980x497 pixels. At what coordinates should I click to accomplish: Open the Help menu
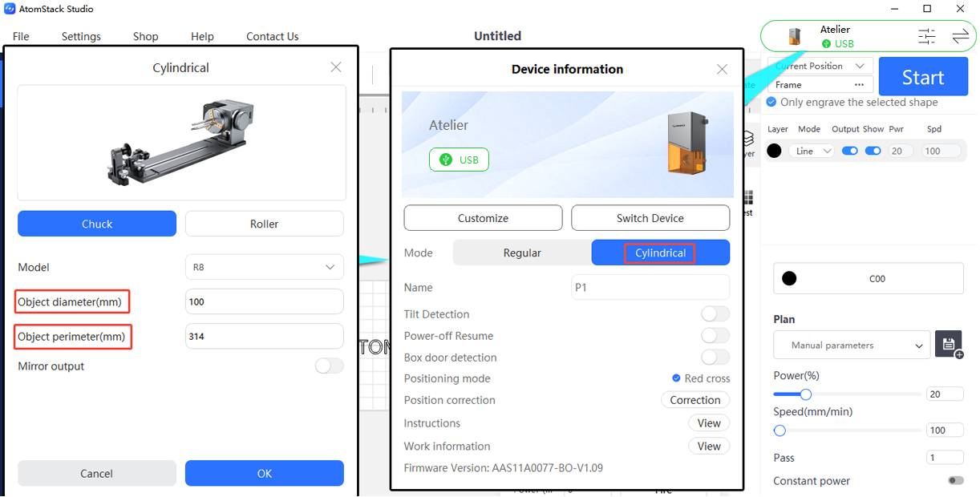(x=202, y=36)
